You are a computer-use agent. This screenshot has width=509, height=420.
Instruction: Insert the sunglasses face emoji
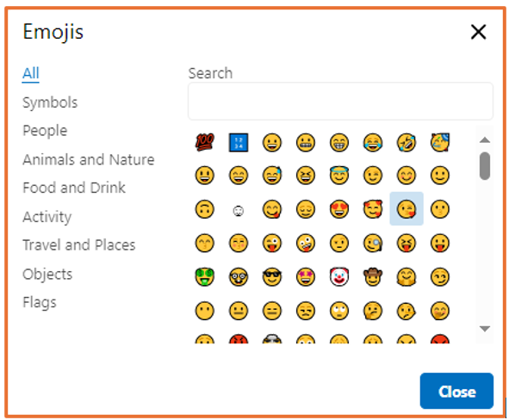[x=271, y=276]
